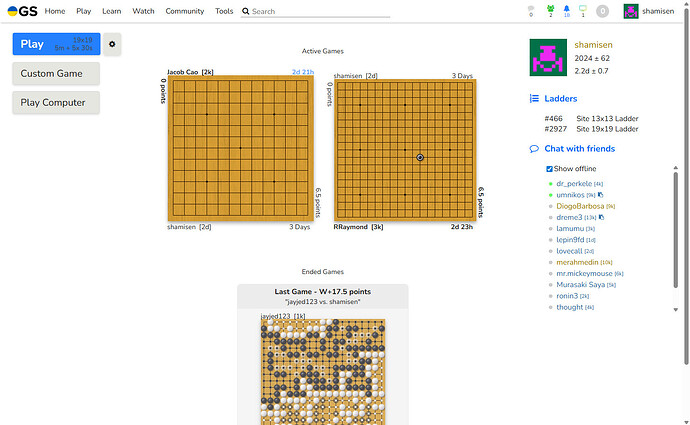This screenshot has height=425, width=690.
Task: Click the Chat with friends bubble icon
Action: point(533,149)
